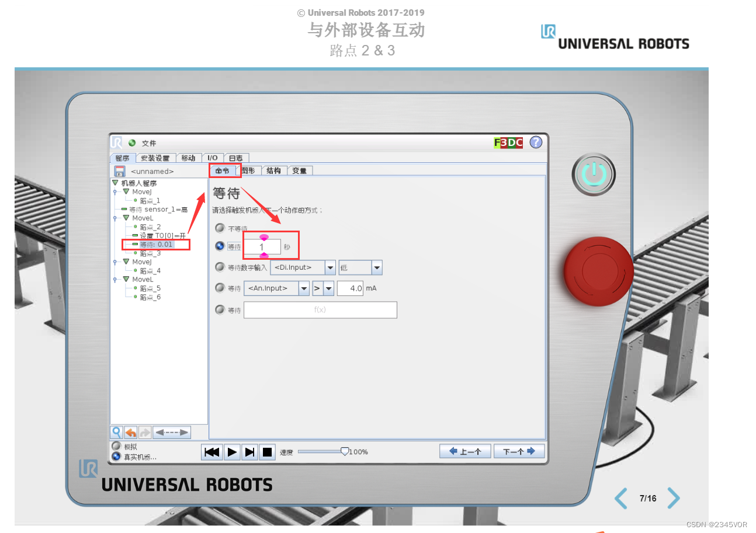Hit the red emergency stop button
The image size is (756, 533).
(598, 271)
